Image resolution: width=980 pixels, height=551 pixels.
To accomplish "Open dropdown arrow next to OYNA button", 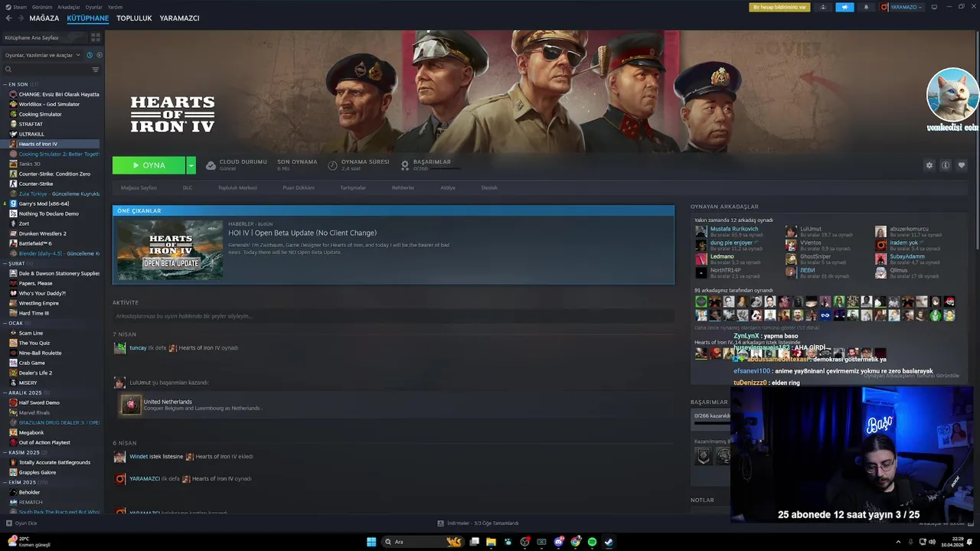I will [191, 165].
